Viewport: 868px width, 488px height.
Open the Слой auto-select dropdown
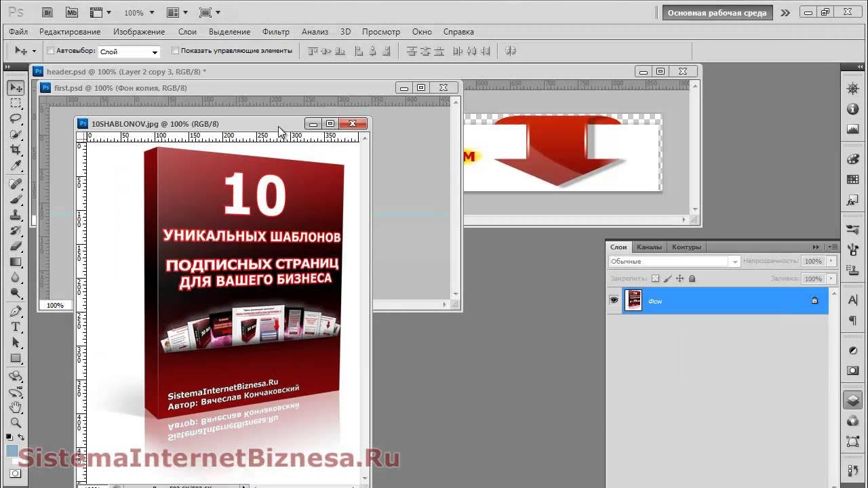(129, 52)
